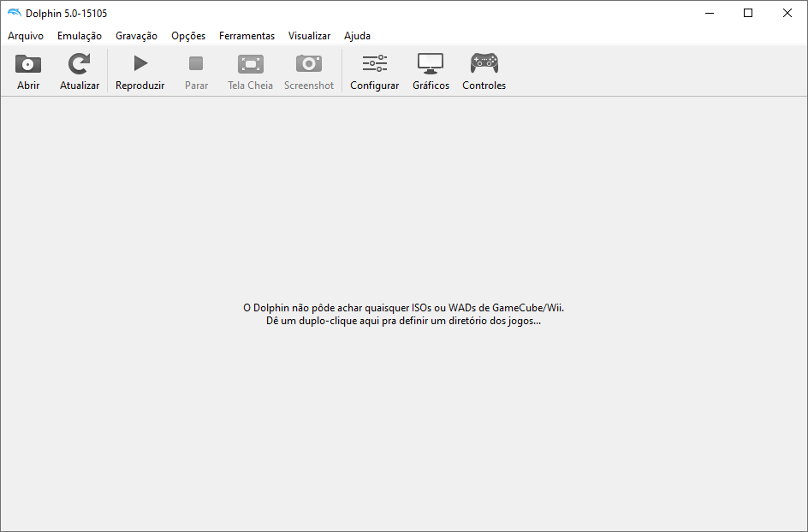Toggle Tela Cheia fullscreen icon
Viewport: 808px width, 532px height.
pos(251,64)
